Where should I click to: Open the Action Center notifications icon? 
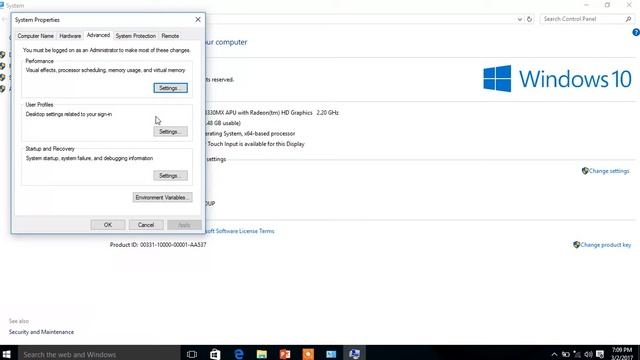click(600, 354)
